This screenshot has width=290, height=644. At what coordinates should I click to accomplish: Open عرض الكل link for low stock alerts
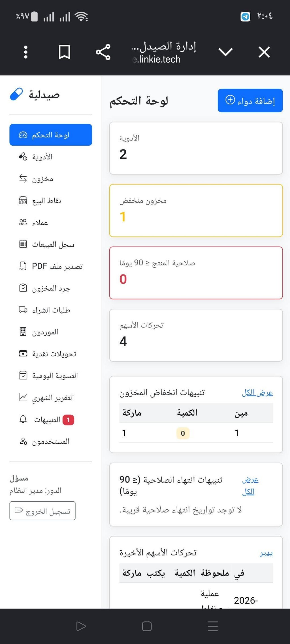click(257, 393)
